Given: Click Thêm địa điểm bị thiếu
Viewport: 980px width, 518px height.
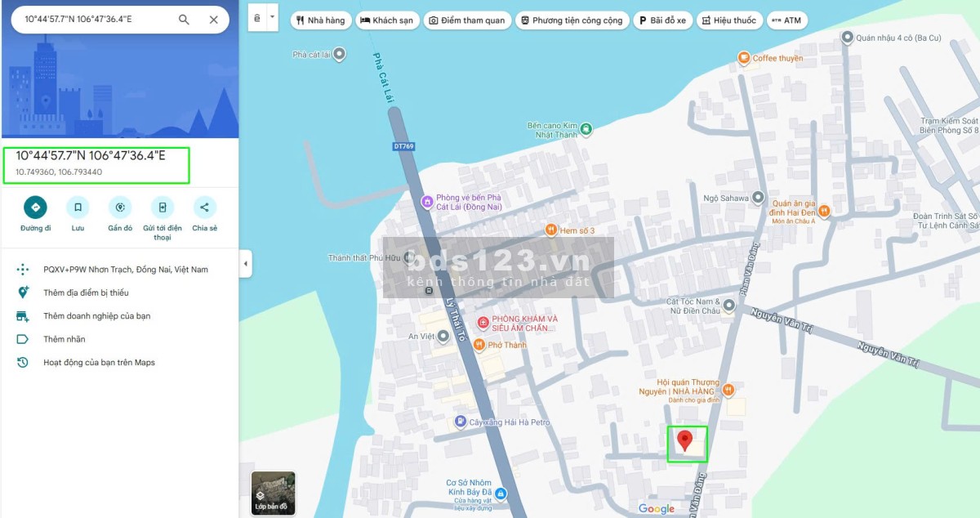Looking at the screenshot, I should click(x=86, y=292).
